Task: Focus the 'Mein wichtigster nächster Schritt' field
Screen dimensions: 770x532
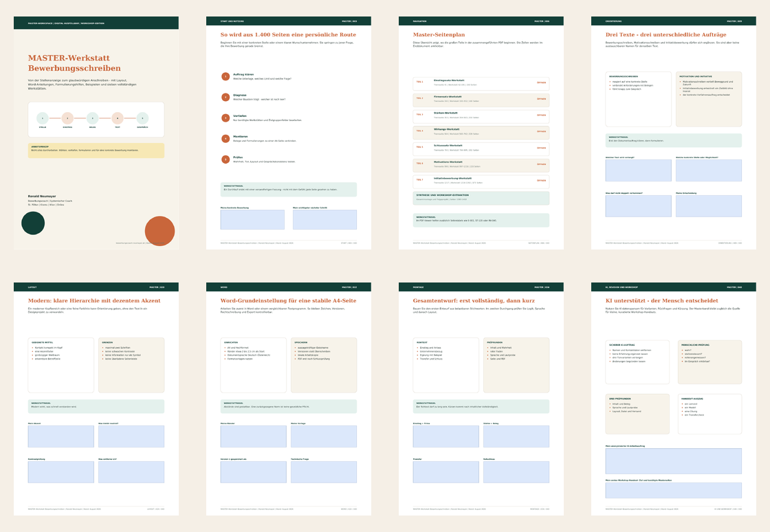Action: 324,219
